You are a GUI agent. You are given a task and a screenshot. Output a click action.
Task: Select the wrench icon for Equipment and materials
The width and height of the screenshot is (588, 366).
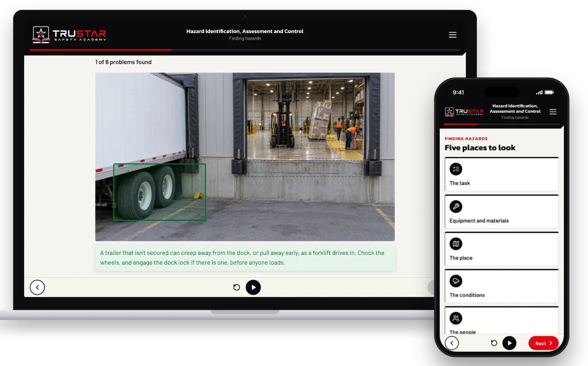tap(456, 206)
